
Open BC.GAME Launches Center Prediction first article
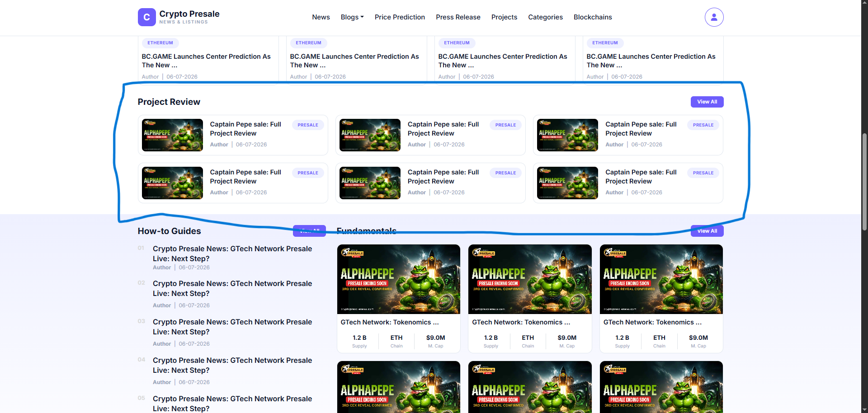206,61
